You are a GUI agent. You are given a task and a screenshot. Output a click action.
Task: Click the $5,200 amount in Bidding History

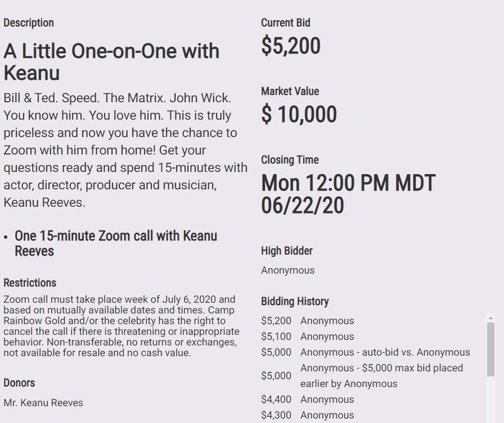click(276, 321)
